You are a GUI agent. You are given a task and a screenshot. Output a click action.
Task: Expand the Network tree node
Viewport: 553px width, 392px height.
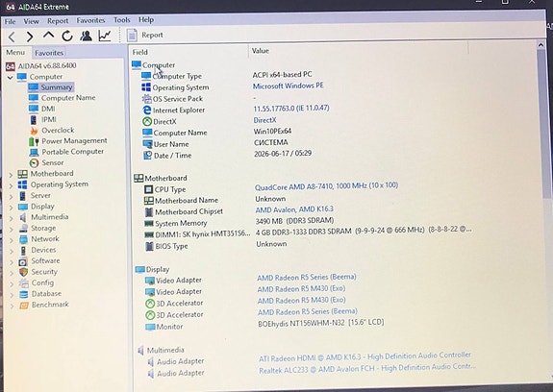click(12, 240)
